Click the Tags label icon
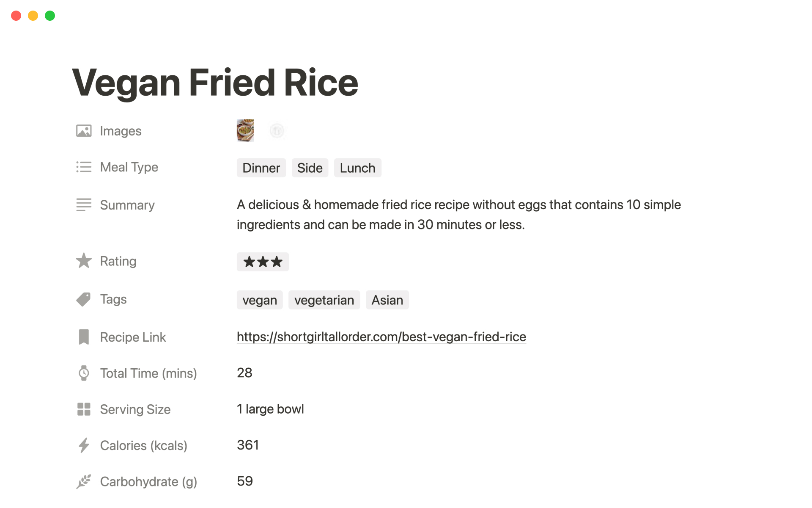This screenshot has width=812, height=508. click(x=84, y=299)
